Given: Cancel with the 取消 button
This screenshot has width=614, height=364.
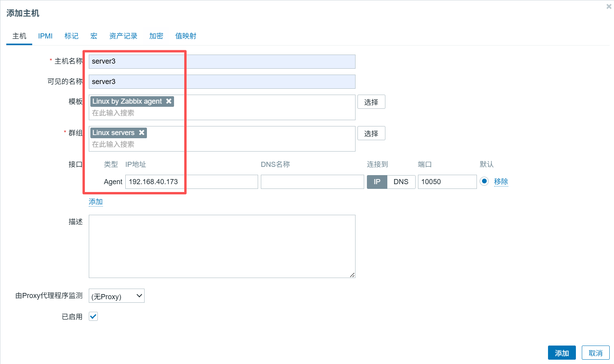Looking at the screenshot, I should [x=596, y=353].
